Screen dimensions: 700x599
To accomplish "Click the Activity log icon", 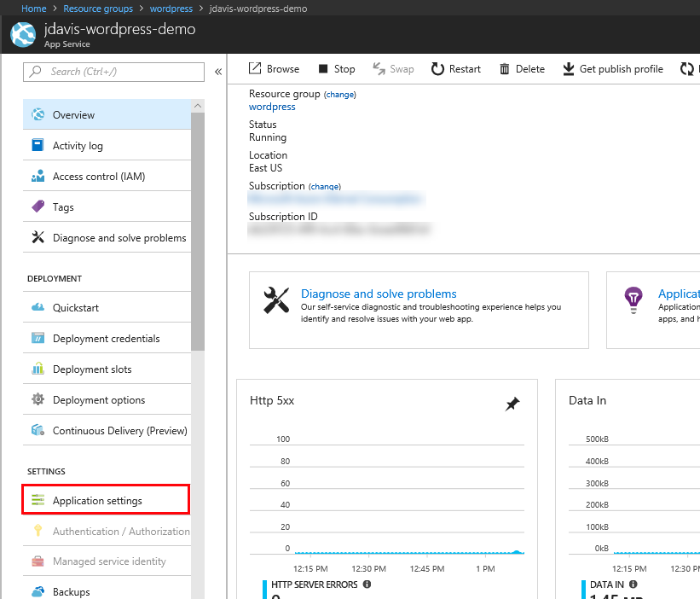I will coord(38,145).
